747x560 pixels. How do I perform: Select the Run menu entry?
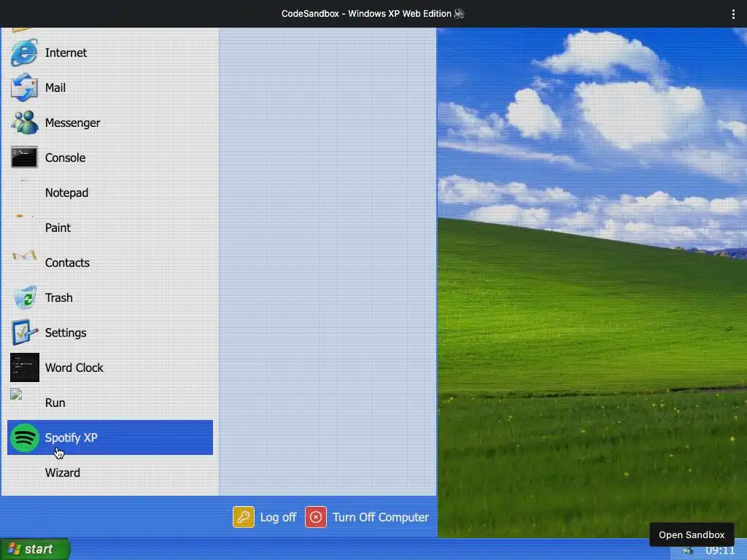pyautogui.click(x=110, y=402)
